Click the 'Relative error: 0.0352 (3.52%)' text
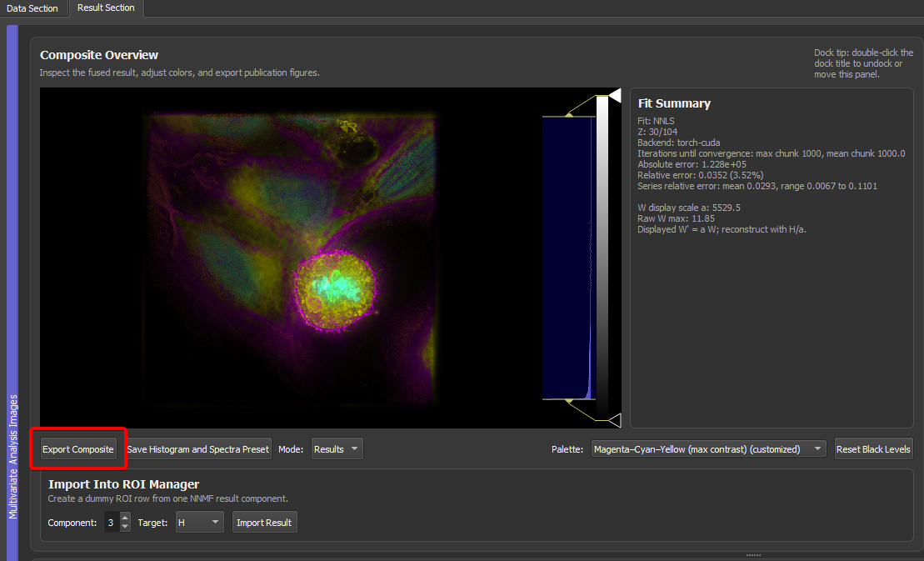The image size is (924, 561). (x=700, y=175)
